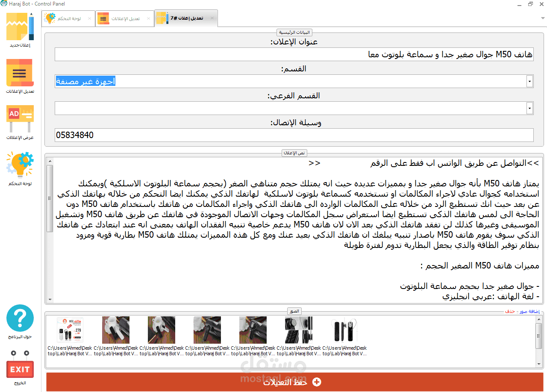Select the seventh thumbnail, the headset on white background
This screenshot has height=392, width=547.
[344, 330]
